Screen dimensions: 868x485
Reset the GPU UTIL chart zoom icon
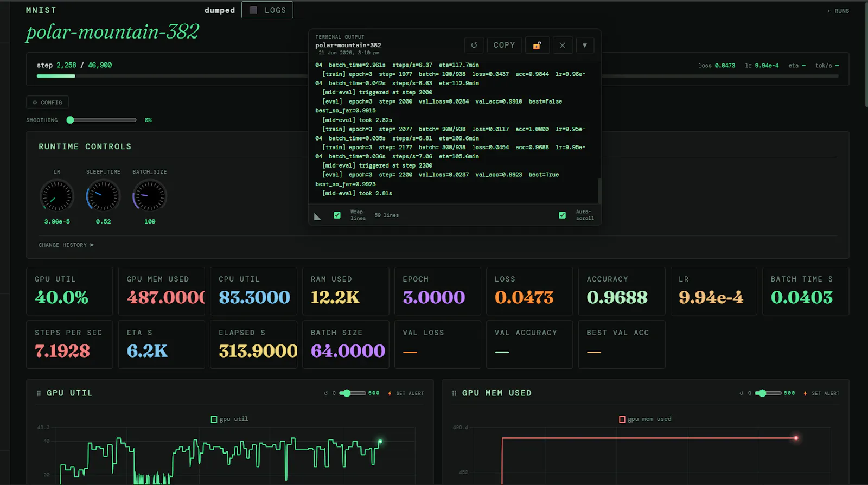click(x=326, y=393)
